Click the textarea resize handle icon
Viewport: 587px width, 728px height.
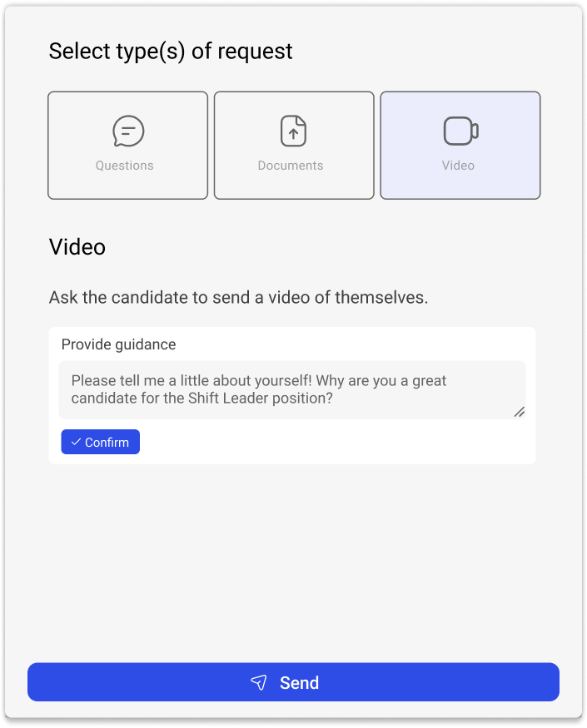[x=519, y=411]
